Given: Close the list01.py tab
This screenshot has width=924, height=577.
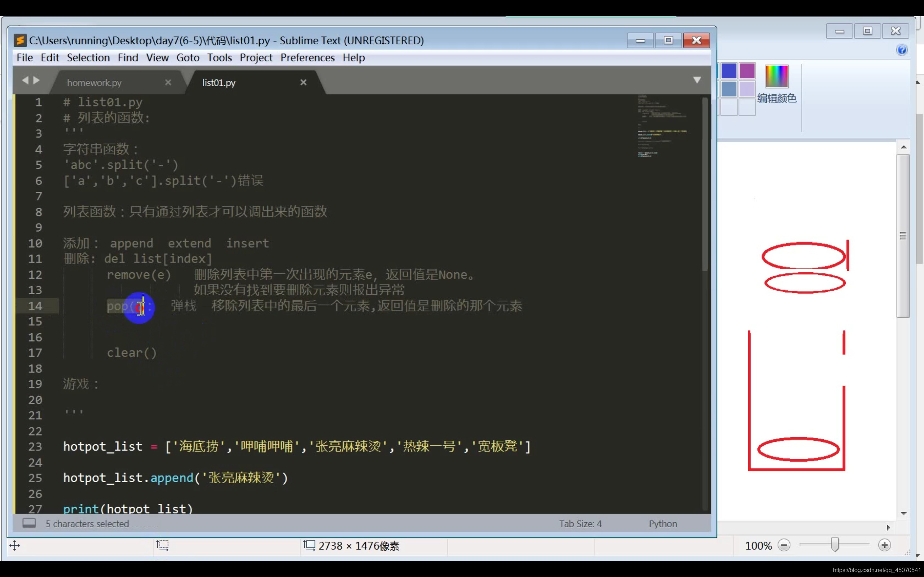Looking at the screenshot, I should click(304, 83).
